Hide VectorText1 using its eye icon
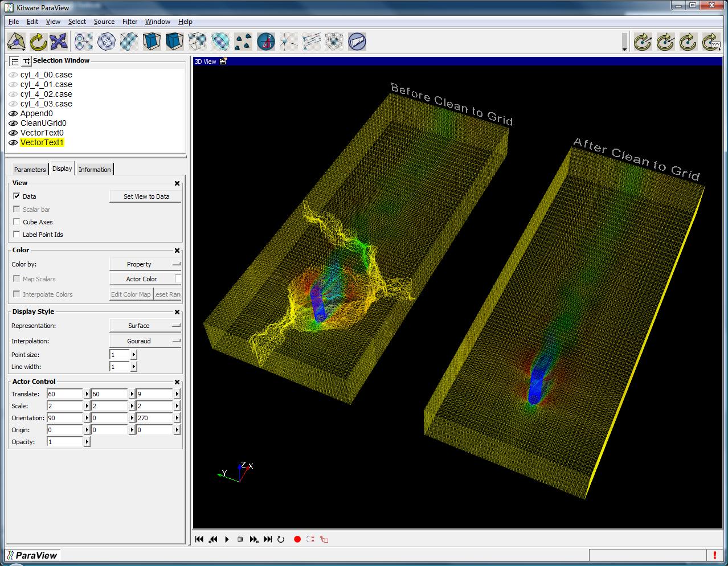The width and height of the screenshot is (728, 566). (13, 143)
